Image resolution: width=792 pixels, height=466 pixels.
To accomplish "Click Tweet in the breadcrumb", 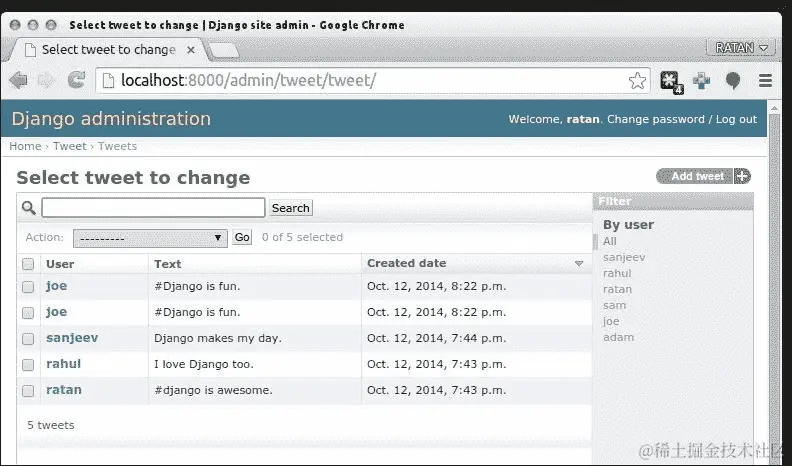I will (70, 146).
